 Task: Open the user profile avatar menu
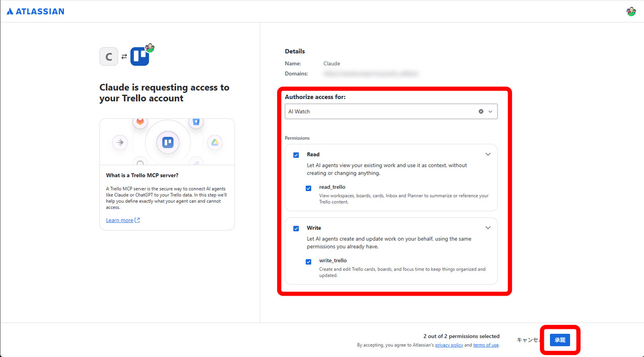click(631, 11)
